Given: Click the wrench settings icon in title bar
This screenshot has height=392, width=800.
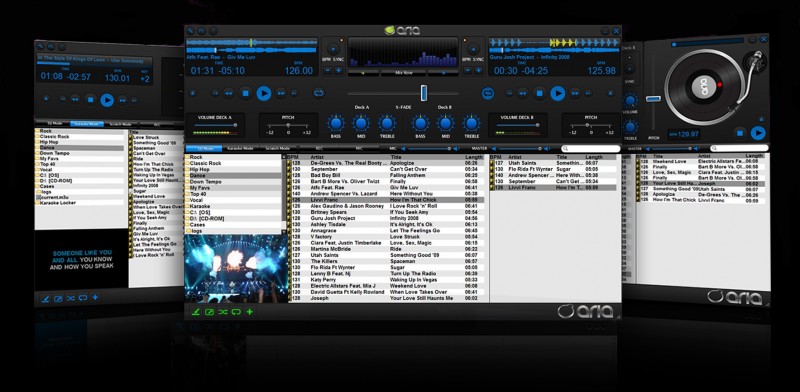Looking at the screenshot, I should 190,31.
